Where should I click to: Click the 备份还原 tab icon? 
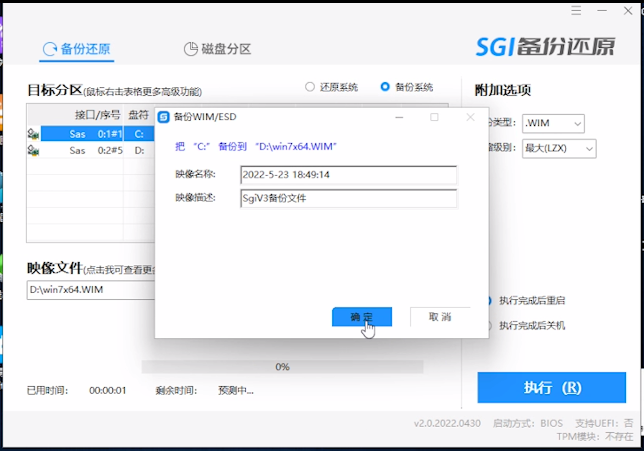(48, 49)
